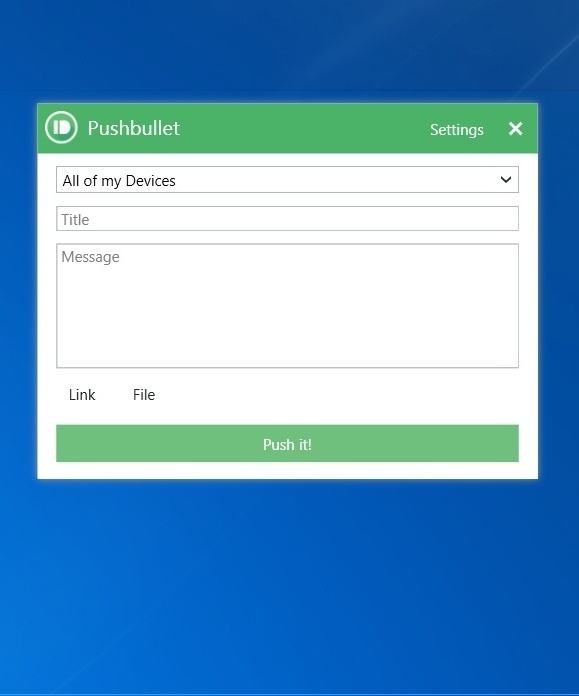Focus the Title input field
The height and width of the screenshot is (696, 579).
287,218
